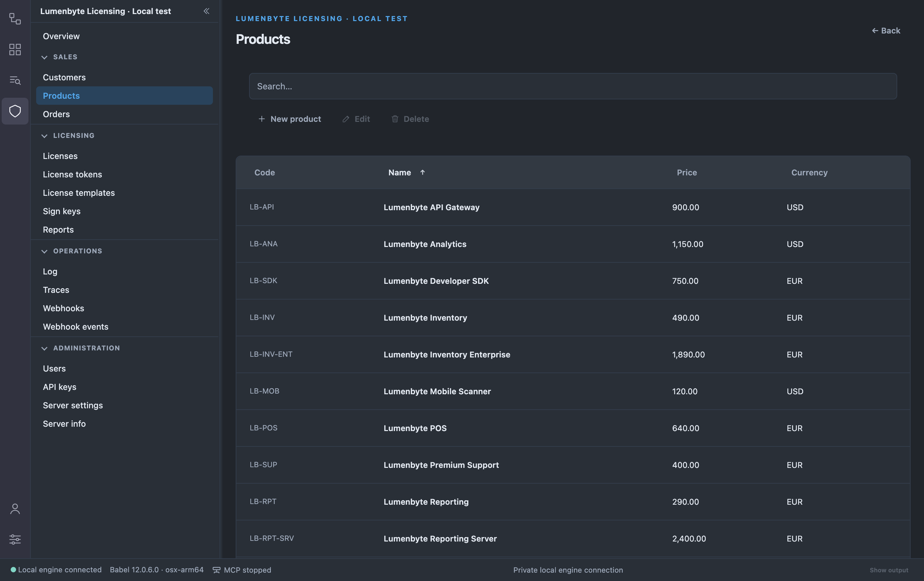924x581 pixels.
Task: Select the Lumenbyte POS row
Action: pyautogui.click(x=573, y=428)
